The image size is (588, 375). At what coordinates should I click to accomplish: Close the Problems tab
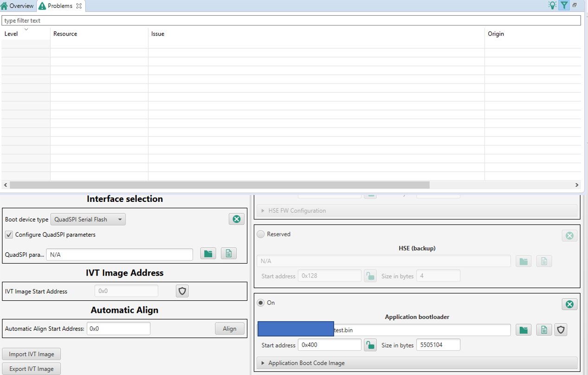pyautogui.click(x=79, y=6)
